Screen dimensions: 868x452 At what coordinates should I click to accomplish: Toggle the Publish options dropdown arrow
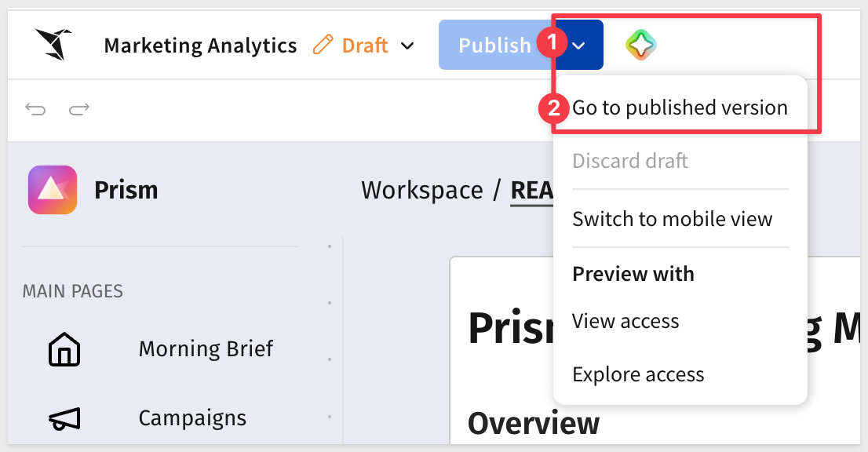tap(579, 45)
